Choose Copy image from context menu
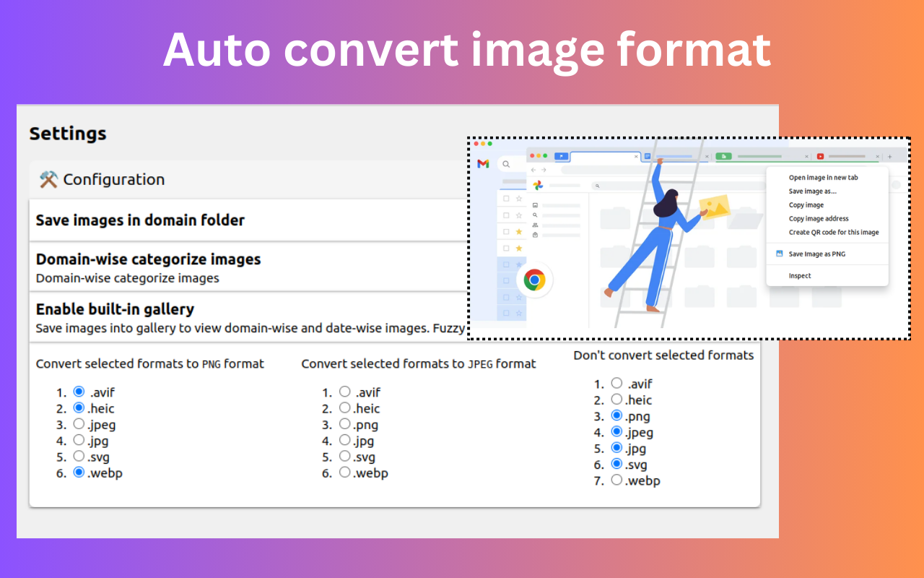This screenshot has height=578, width=924. click(806, 205)
